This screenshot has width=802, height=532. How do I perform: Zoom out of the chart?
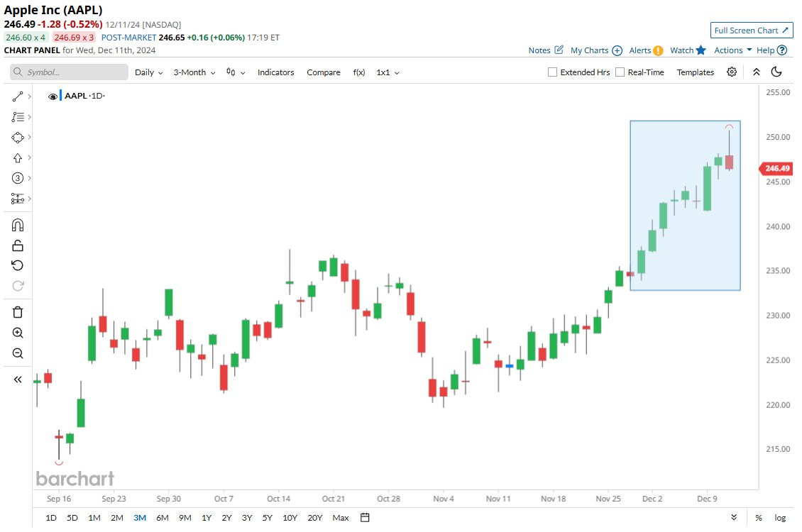pos(18,353)
